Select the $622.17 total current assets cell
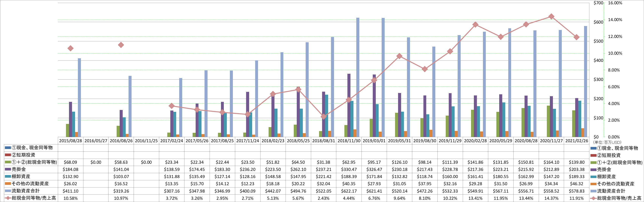 click(x=349, y=191)
